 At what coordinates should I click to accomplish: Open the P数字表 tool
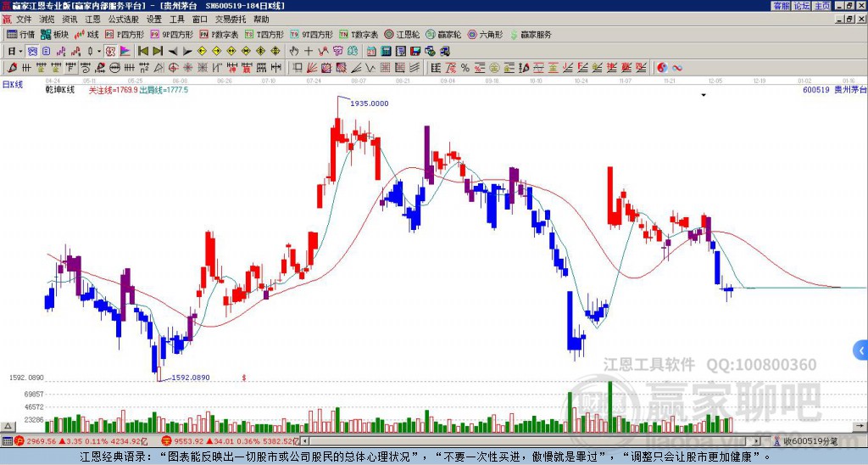point(219,34)
